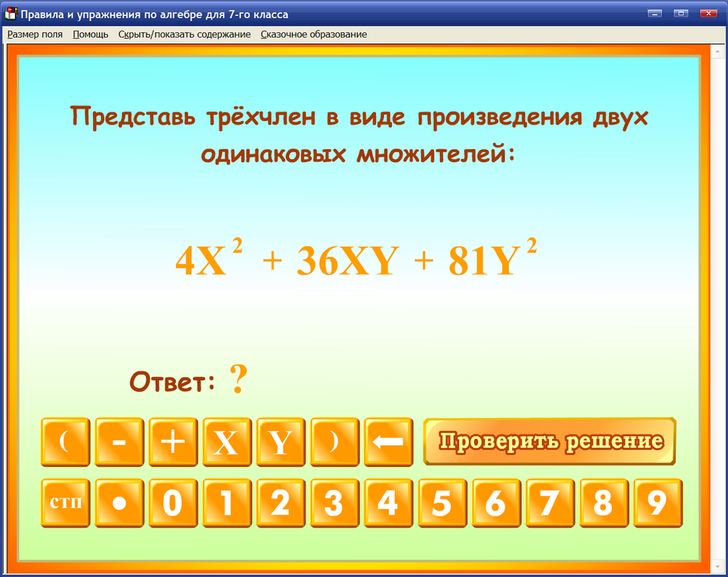Select digit 4 on the keypad
Image resolution: width=728 pixels, height=577 pixels.
389,503
